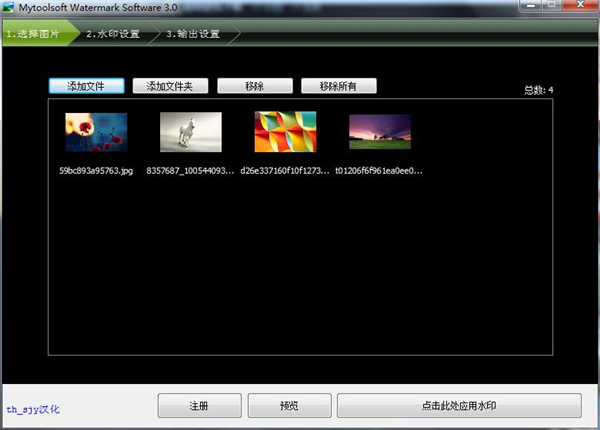Select the white horse thumbnail
Image resolution: width=600 pixels, height=430 pixels.
(190, 132)
